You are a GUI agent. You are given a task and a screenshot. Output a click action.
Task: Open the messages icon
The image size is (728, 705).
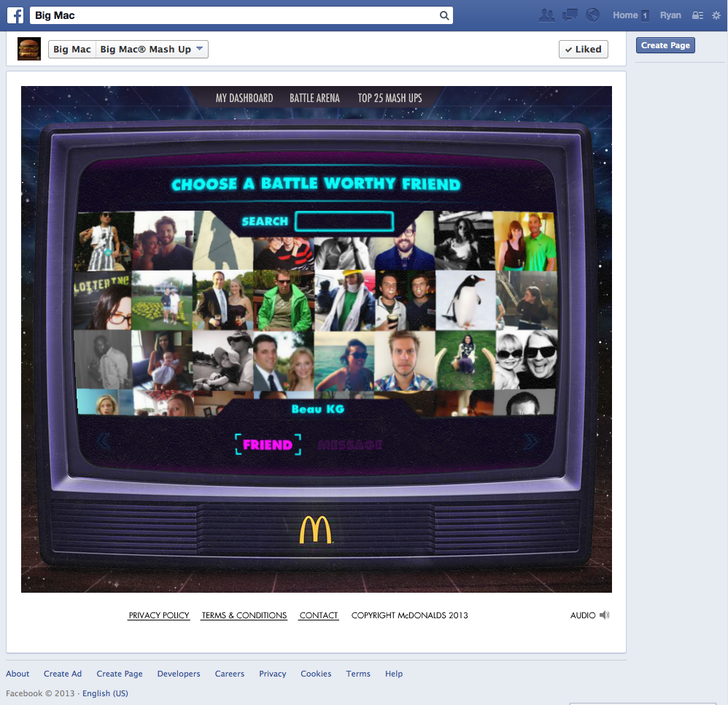570,15
